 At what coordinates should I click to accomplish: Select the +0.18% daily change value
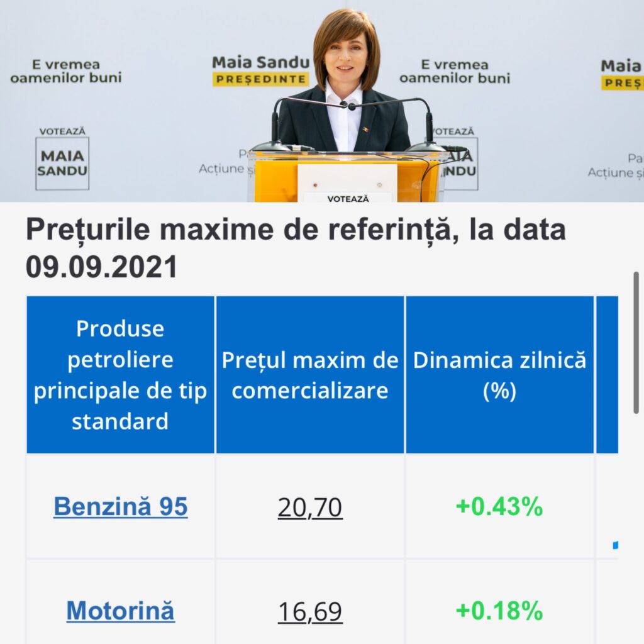pos(499,611)
